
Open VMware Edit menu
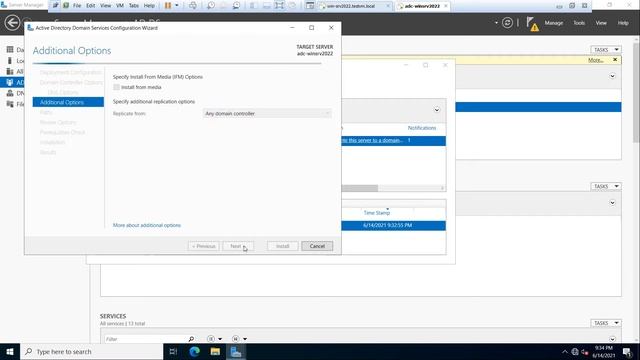(x=91, y=6)
